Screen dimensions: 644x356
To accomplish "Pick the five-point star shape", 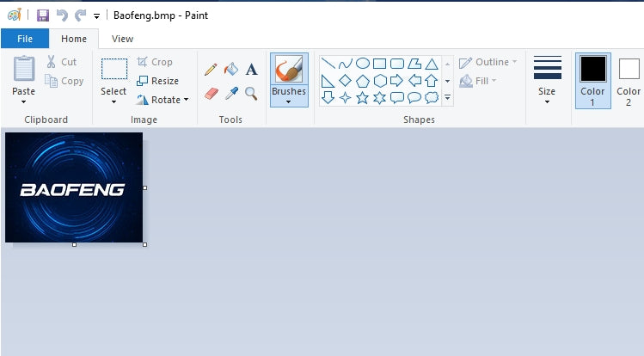I will click(x=363, y=98).
